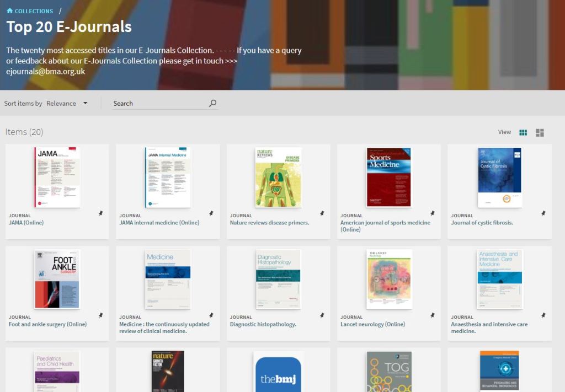Pin the Nature reviews disease primers journal
The width and height of the screenshot is (565, 392).
pyautogui.click(x=322, y=213)
